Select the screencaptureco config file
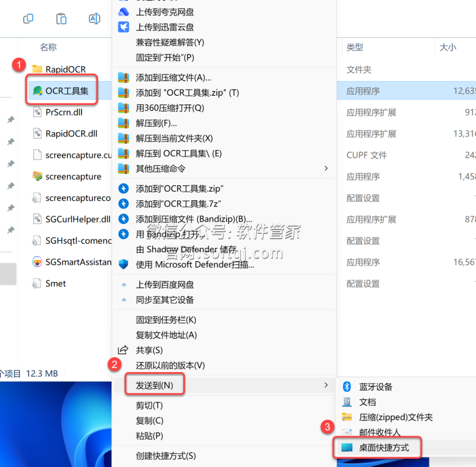The height and width of the screenshot is (467, 476). coord(78,198)
